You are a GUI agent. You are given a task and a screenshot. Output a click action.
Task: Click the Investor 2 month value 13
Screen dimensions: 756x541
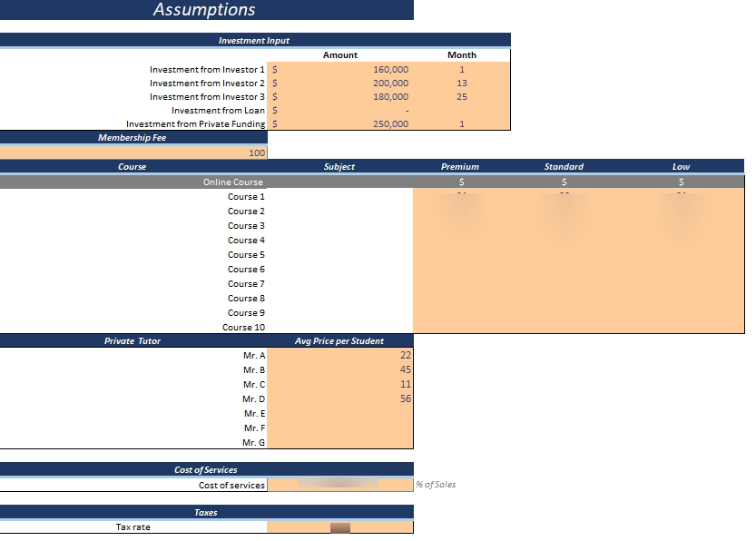[x=462, y=84]
